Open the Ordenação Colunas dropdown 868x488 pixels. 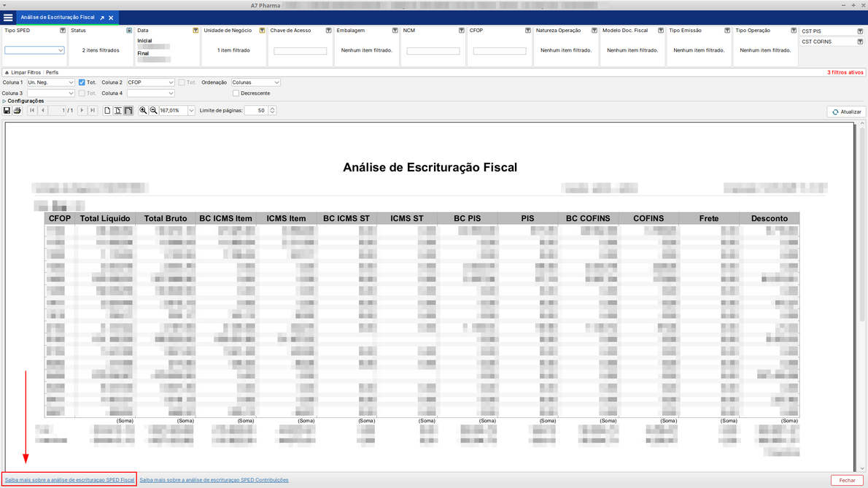point(255,82)
